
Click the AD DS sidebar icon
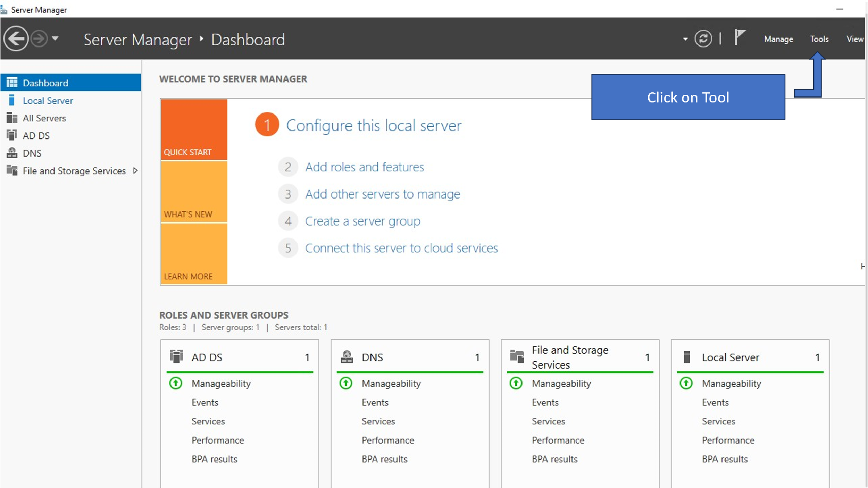12,135
